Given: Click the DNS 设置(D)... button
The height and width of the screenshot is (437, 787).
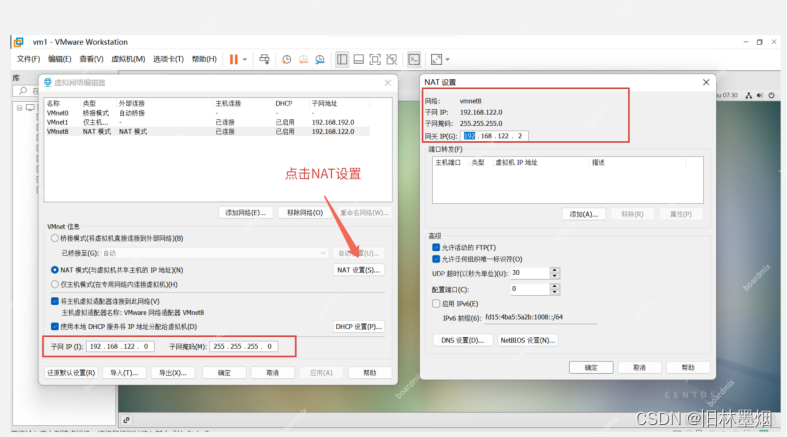Looking at the screenshot, I should pos(462,340).
